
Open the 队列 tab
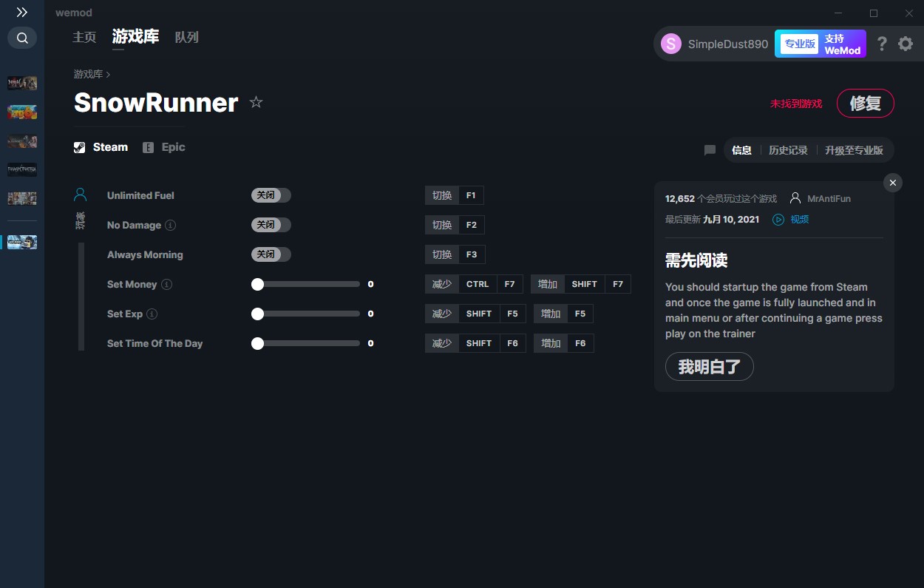tap(186, 37)
